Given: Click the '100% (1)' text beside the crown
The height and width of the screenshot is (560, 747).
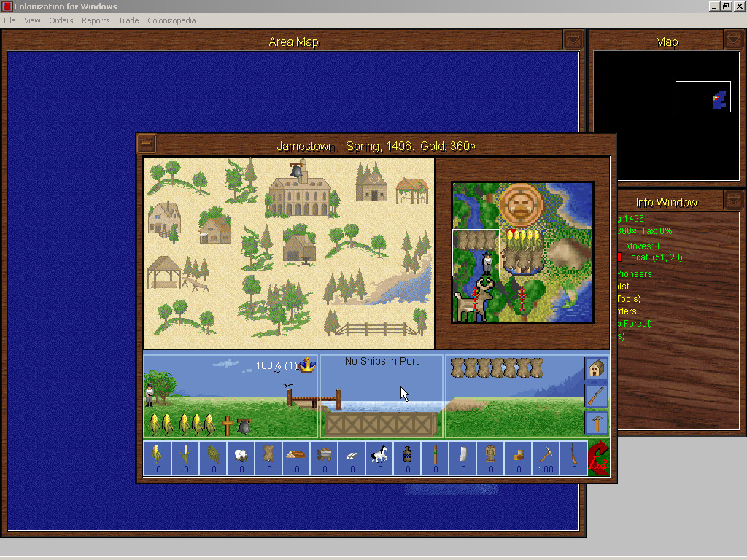Looking at the screenshot, I should 276,366.
